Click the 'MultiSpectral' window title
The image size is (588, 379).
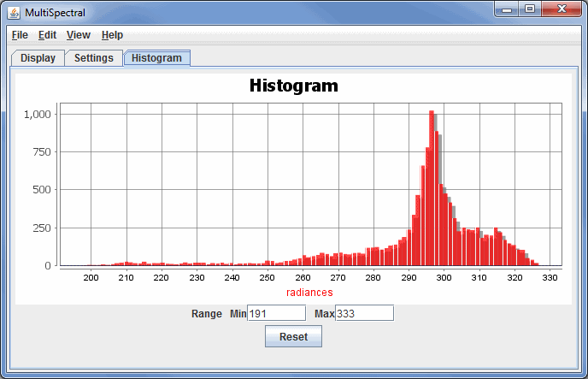tap(55, 13)
